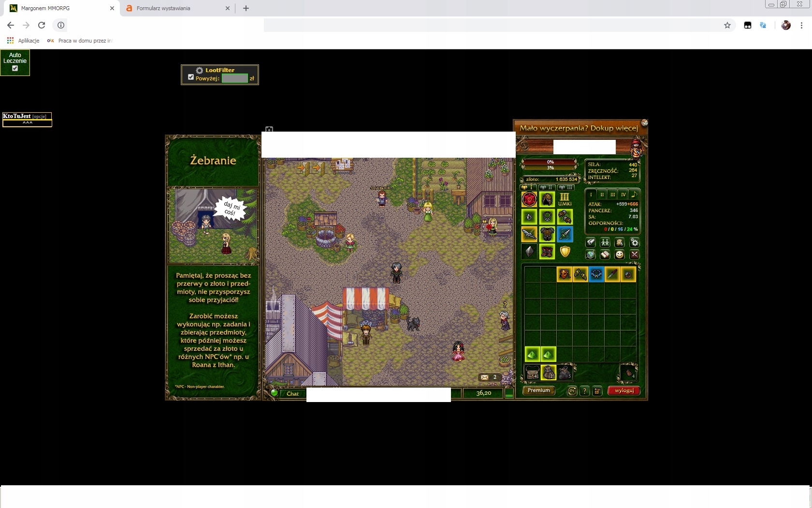The image size is (812, 508).
Task: Click the box with plus icon
Action: [x=597, y=391]
